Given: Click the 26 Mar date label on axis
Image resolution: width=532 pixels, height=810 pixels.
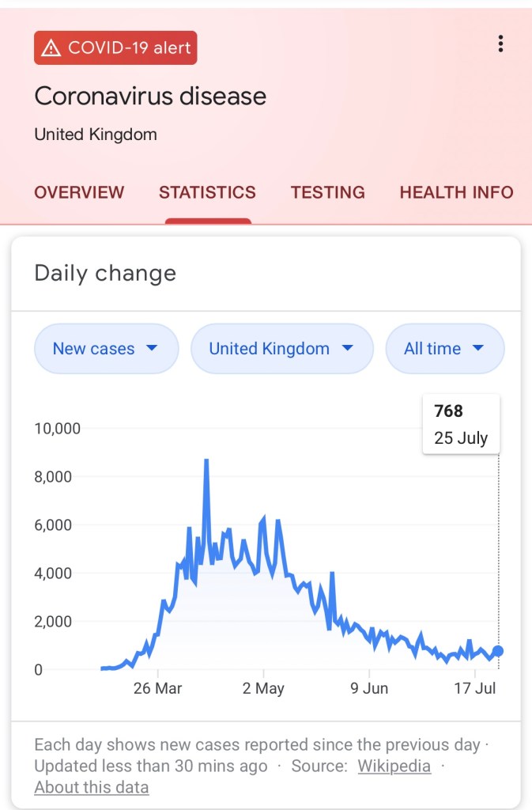Looking at the screenshot, I should [157, 688].
